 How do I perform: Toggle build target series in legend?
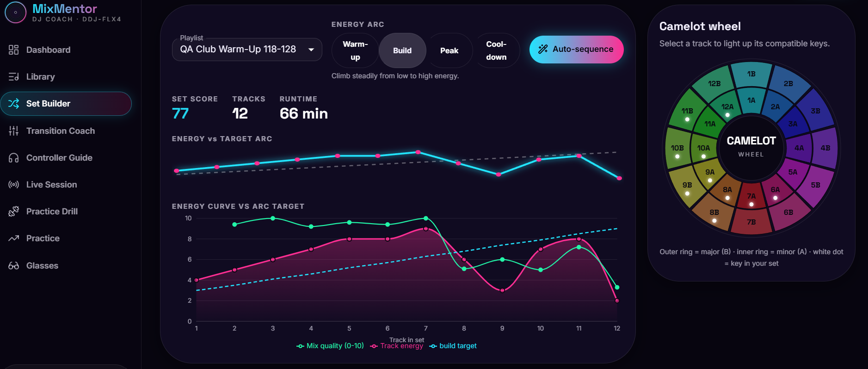(x=453, y=346)
